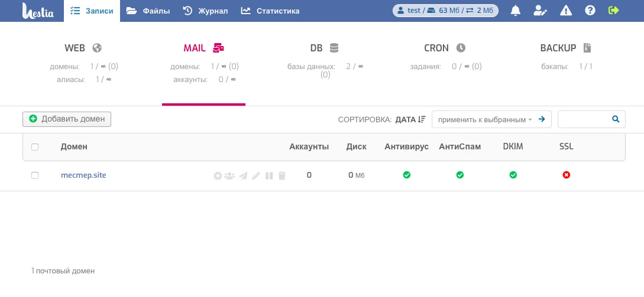This screenshot has height=297, width=644.
Task: Click into the search input field
Action: click(584, 119)
